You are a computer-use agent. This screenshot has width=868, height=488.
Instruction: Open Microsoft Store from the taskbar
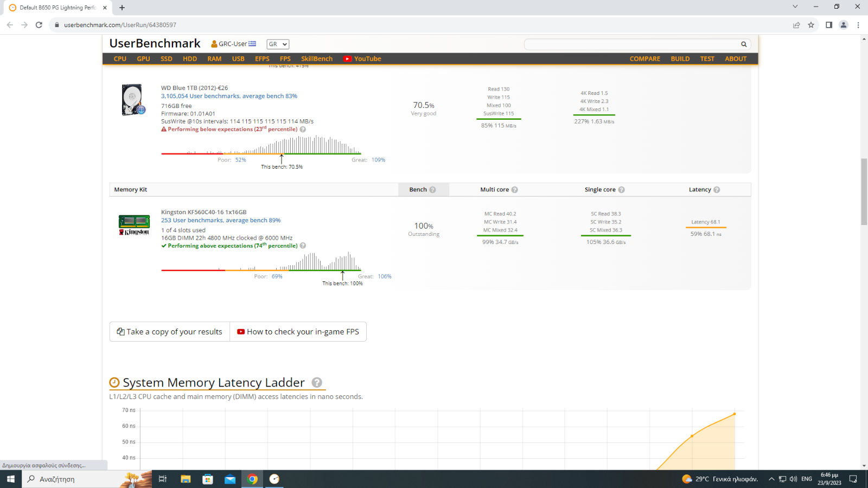(208, 479)
